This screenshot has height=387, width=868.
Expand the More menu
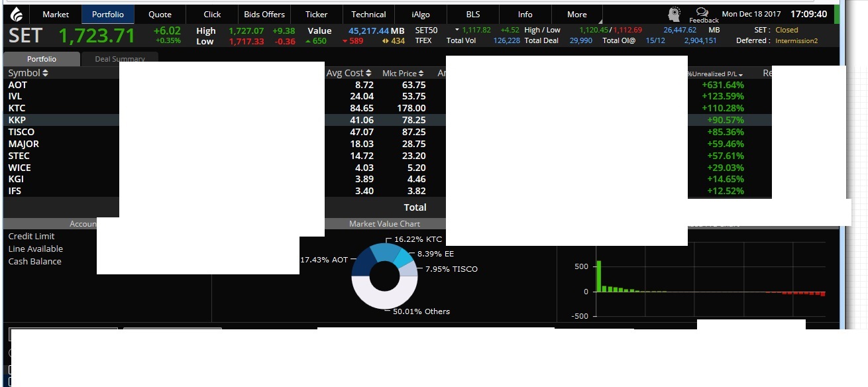578,14
